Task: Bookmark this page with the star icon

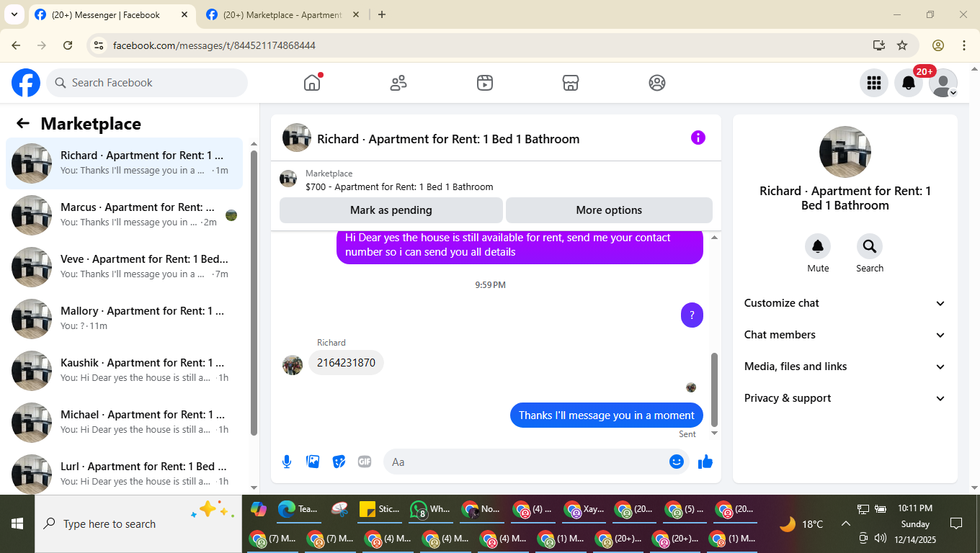Action: point(902,45)
